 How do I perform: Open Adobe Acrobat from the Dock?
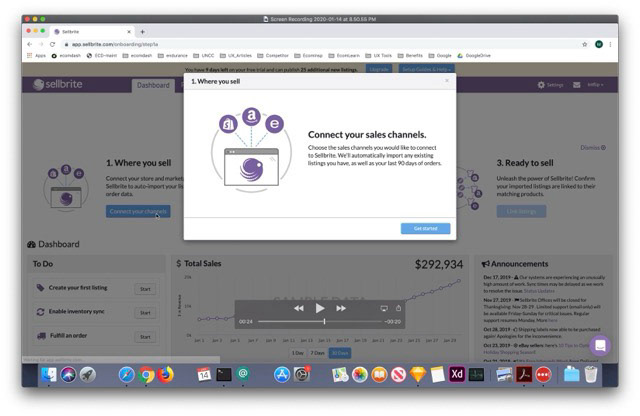coord(524,374)
